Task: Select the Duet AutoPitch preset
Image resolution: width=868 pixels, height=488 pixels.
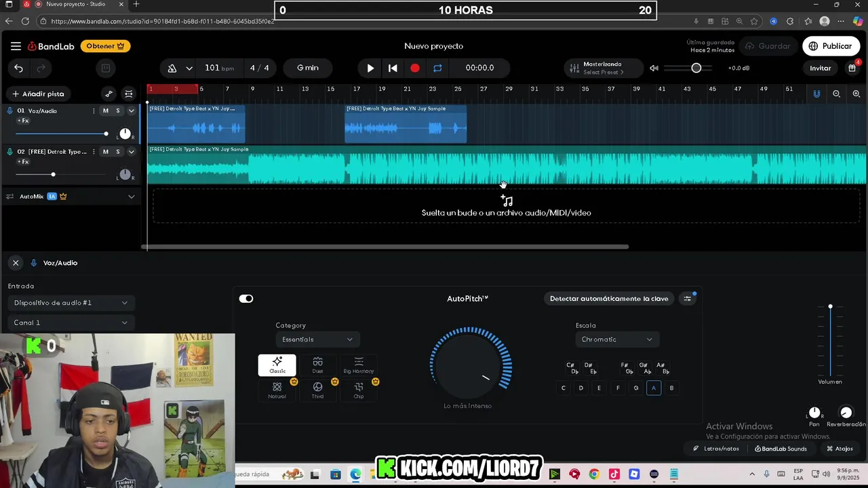Action: [318, 365]
